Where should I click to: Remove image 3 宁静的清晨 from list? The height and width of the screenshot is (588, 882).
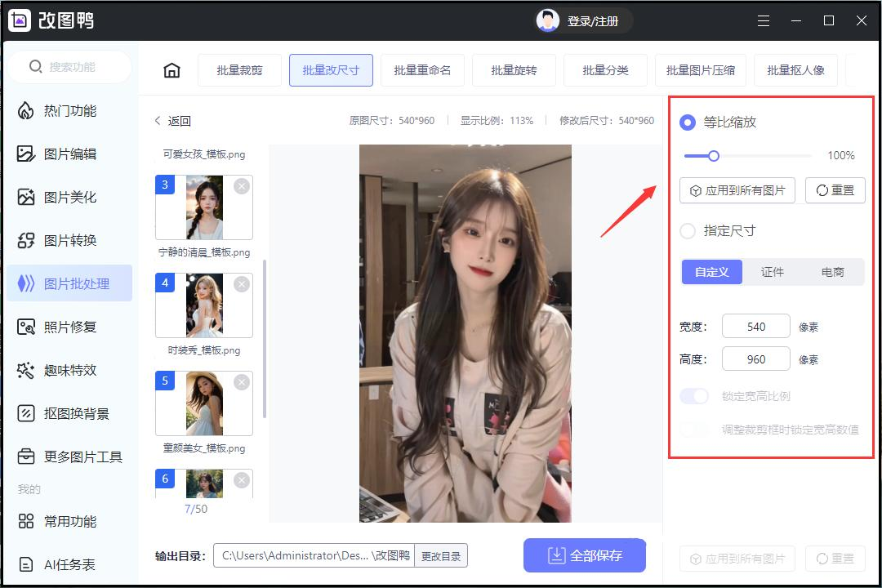pyautogui.click(x=241, y=186)
